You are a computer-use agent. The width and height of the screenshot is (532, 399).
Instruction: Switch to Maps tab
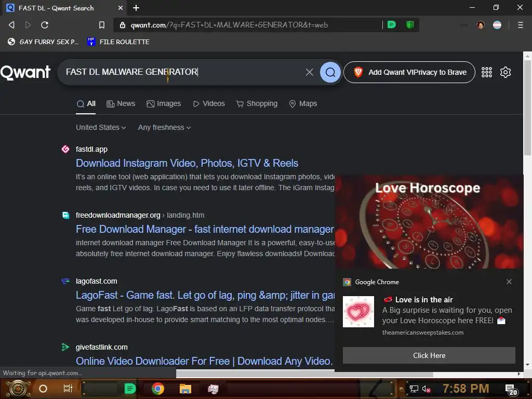coord(303,104)
